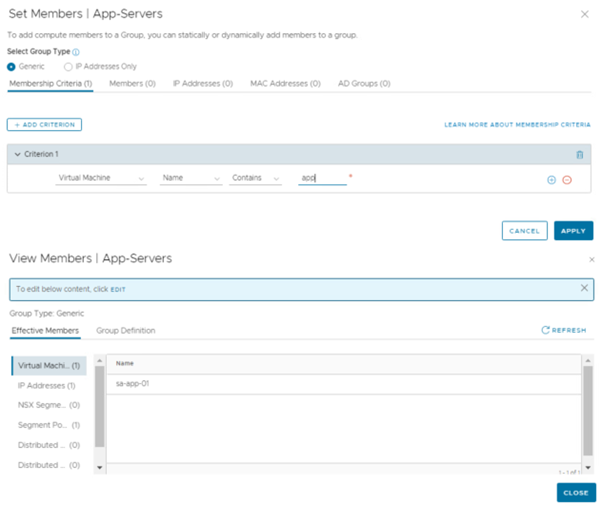Open the Contains operator dropdown

coord(256,178)
